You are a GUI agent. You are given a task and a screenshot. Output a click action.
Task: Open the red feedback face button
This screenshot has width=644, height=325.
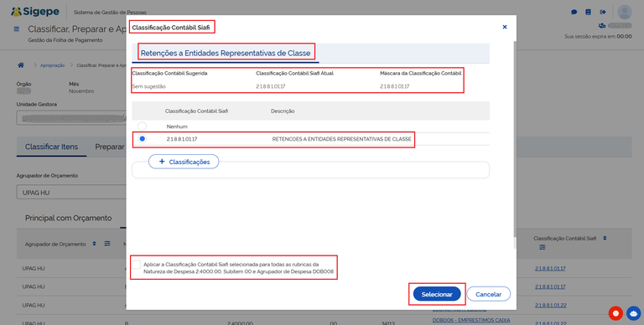coord(615,313)
